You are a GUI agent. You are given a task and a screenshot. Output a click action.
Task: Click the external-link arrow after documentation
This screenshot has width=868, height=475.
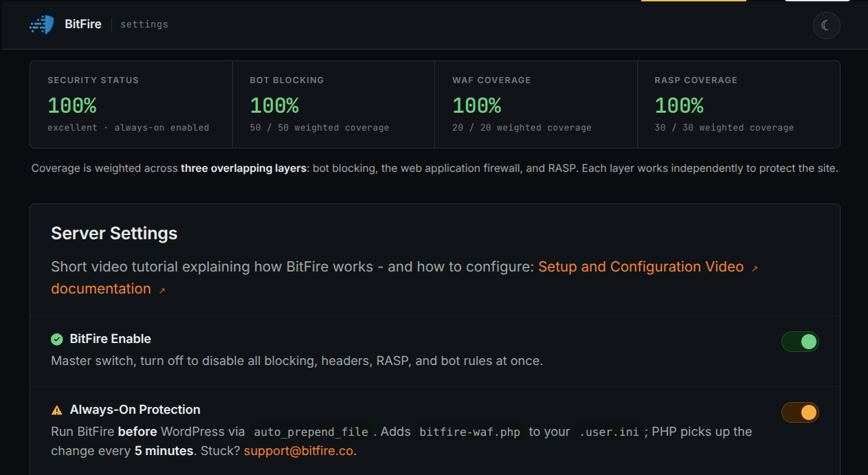(x=162, y=291)
